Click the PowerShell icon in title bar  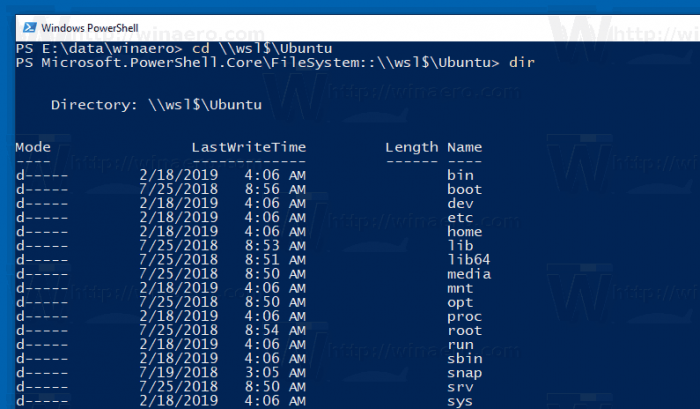tap(30, 28)
